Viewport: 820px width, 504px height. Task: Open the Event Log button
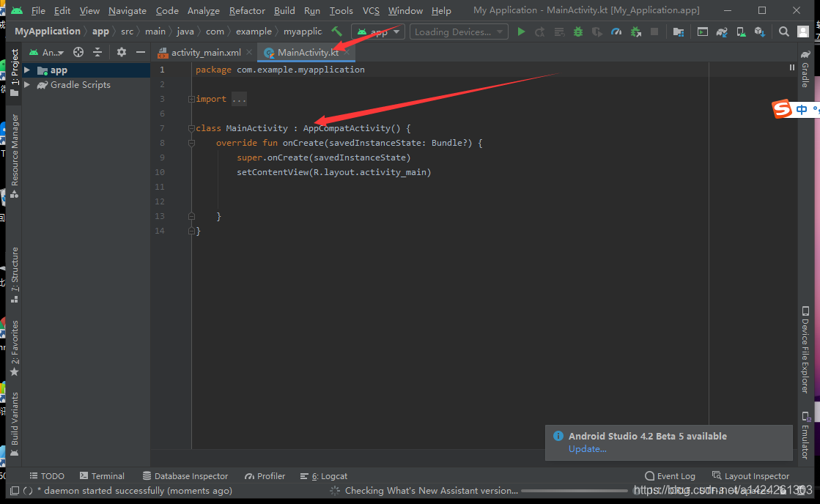point(670,475)
